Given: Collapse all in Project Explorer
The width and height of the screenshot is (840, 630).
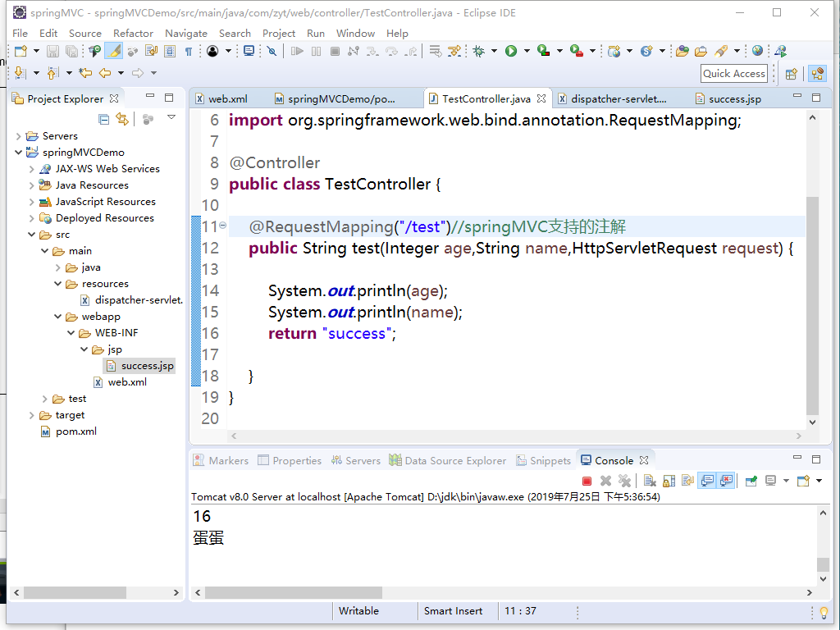Looking at the screenshot, I should pyautogui.click(x=104, y=119).
